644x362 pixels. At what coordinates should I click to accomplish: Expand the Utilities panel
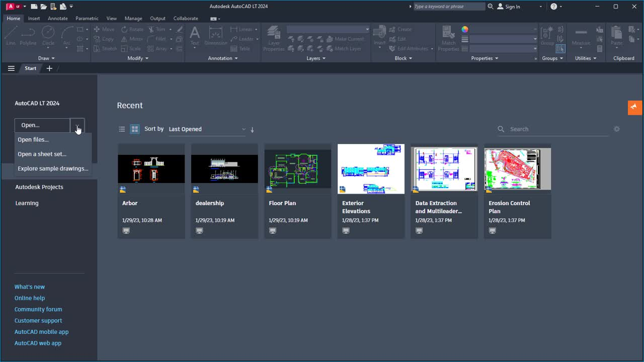click(586, 58)
